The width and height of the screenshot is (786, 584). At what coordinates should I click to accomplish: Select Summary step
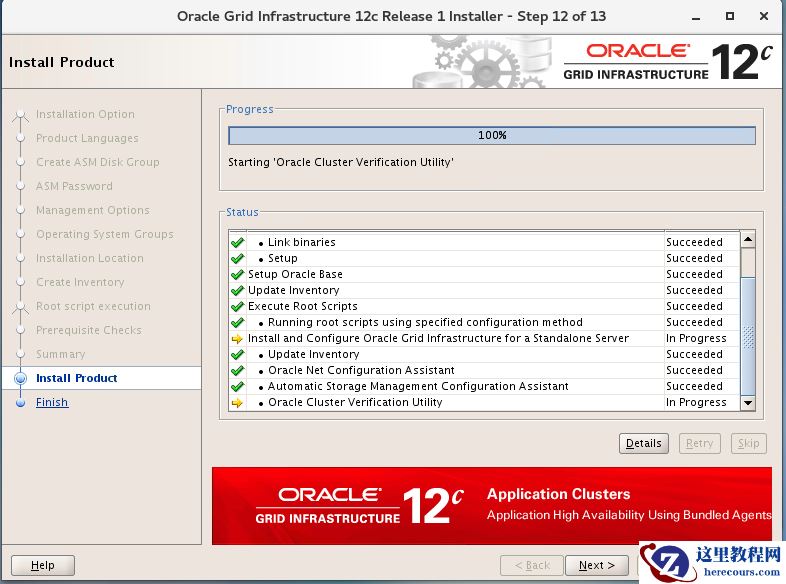[x=61, y=354]
